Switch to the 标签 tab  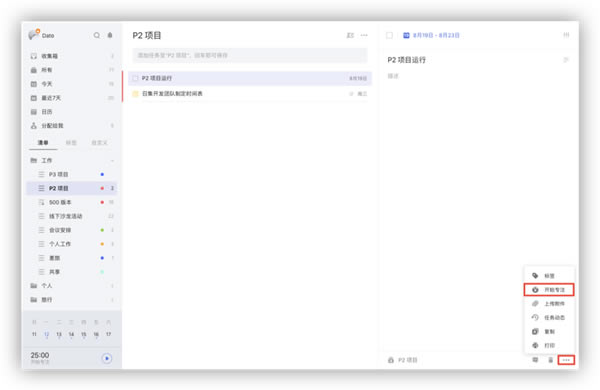coord(71,143)
